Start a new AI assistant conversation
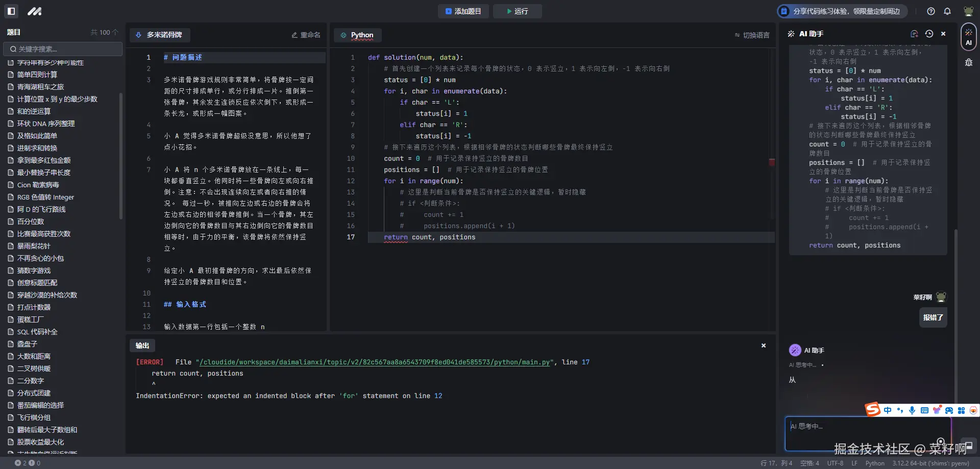 tap(914, 34)
